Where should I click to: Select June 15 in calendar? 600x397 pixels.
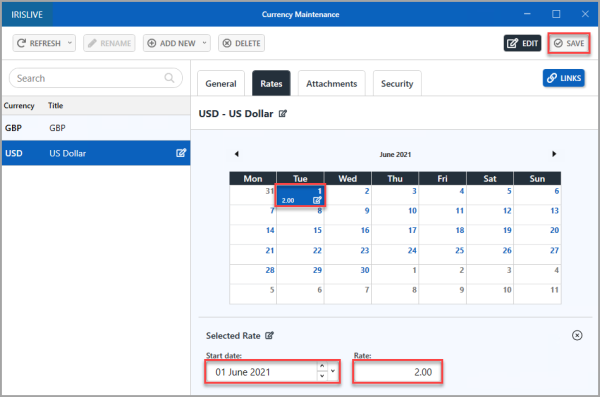pos(300,235)
